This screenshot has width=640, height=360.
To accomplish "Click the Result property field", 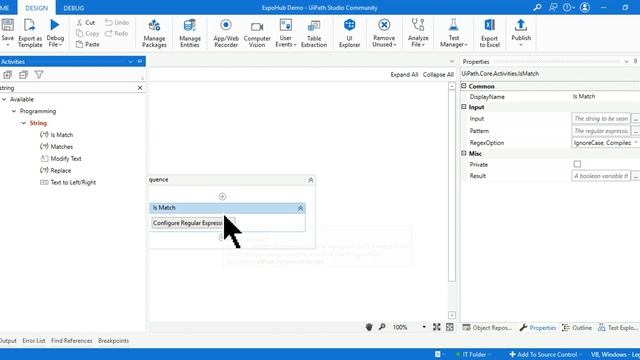I will [x=601, y=176].
